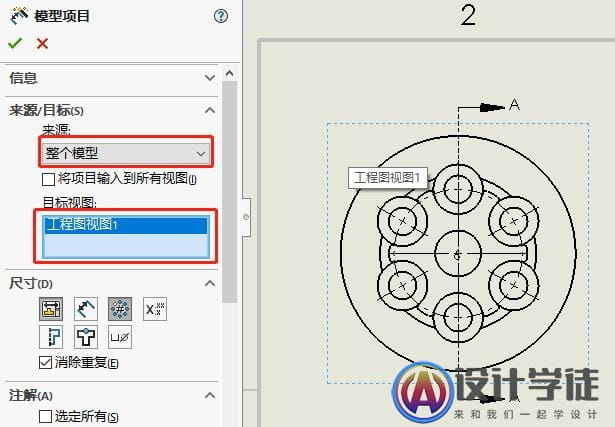Collapse the 尺寸 section chevron
This screenshot has width=615, height=427.
point(210,283)
